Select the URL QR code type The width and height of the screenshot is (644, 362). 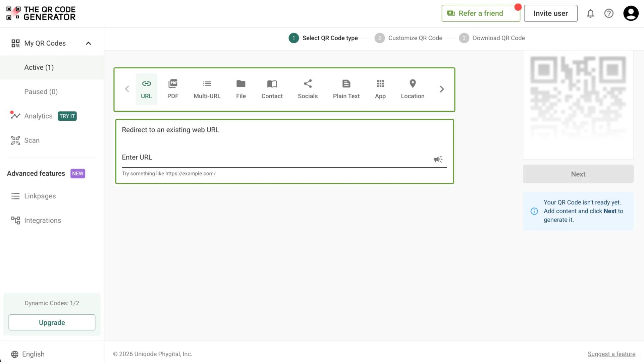146,89
